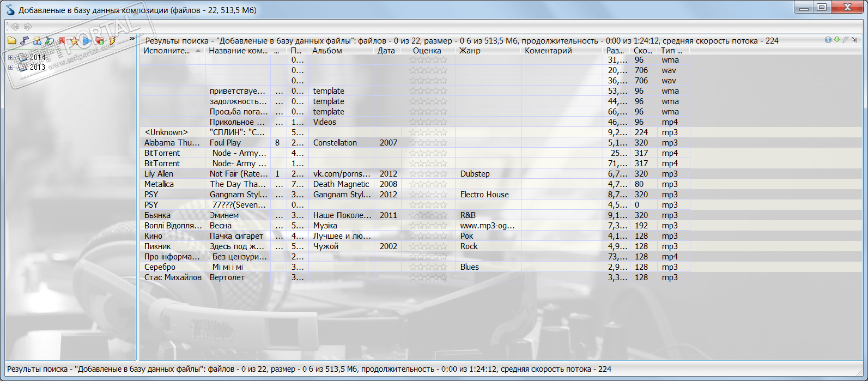Click the Прикольное ... track title
This screenshot has width=868, height=381.
238,122
